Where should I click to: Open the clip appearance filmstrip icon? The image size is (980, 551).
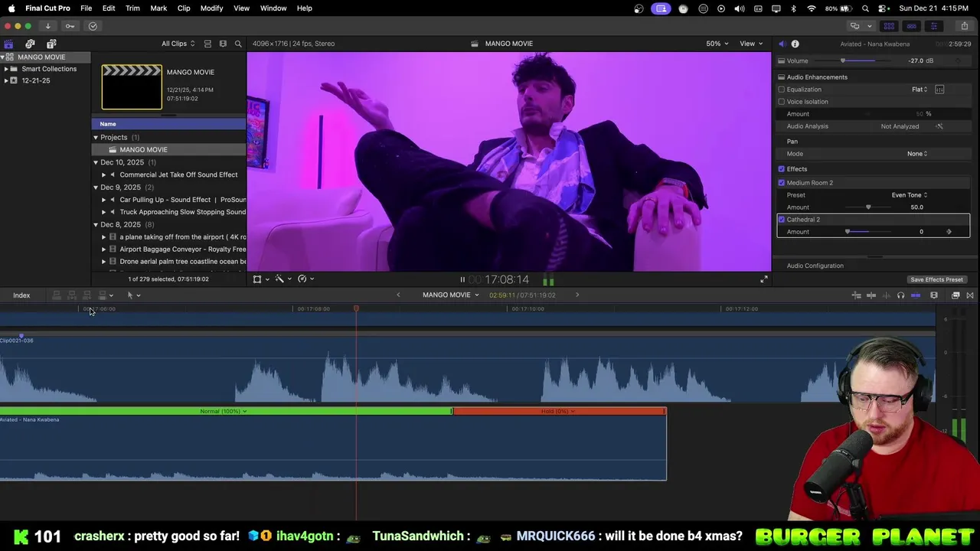coord(934,295)
